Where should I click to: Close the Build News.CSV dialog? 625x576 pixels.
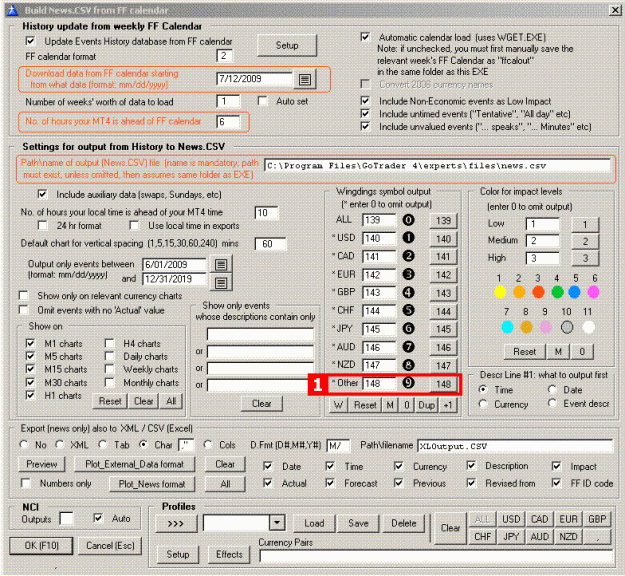(x=615, y=10)
